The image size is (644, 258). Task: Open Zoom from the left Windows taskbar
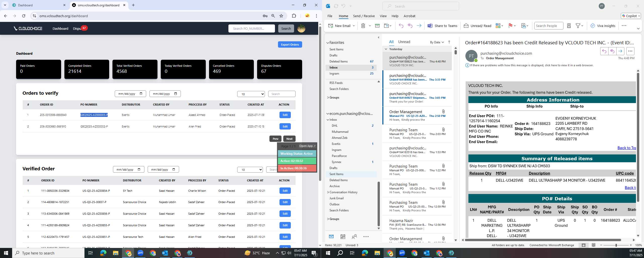click(x=140, y=253)
